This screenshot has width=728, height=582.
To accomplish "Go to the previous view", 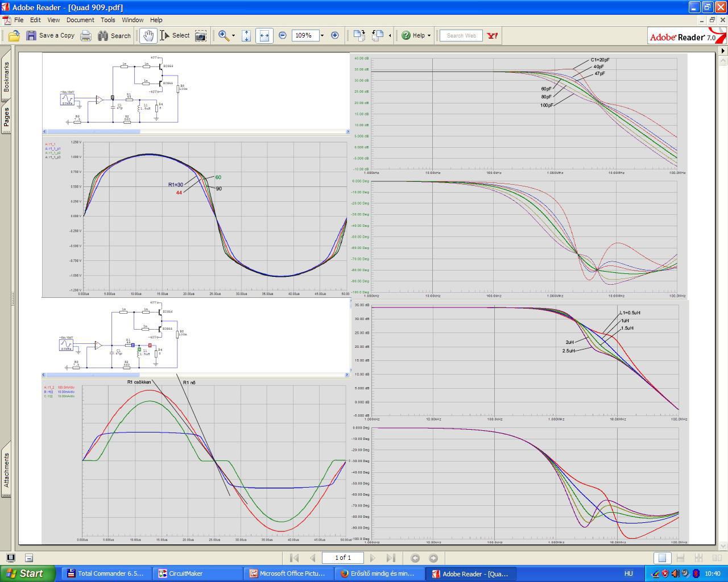I will (415, 558).
